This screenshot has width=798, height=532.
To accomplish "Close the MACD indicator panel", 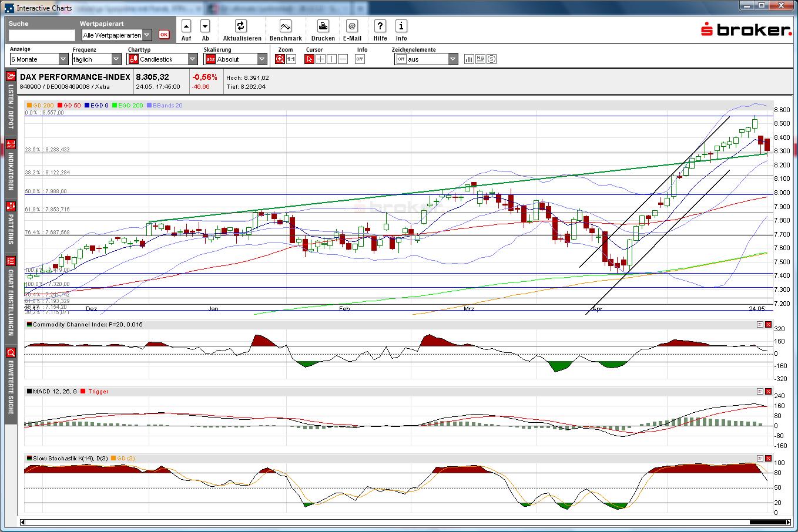I will [767, 390].
